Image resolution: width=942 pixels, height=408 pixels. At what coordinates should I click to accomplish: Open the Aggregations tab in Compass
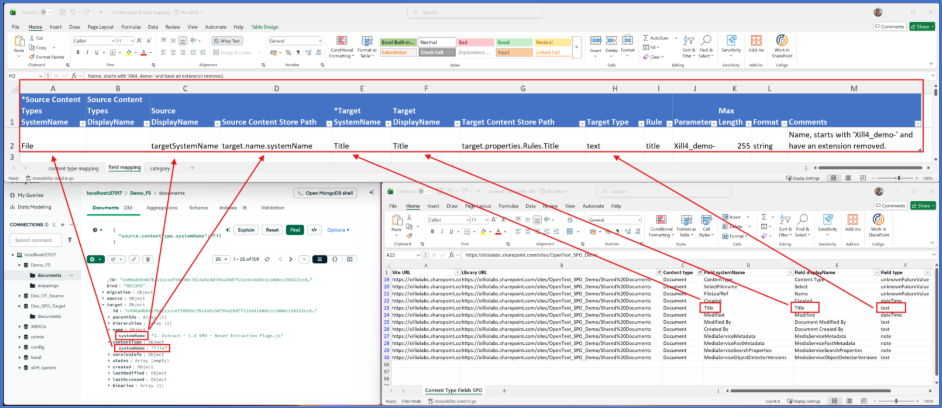click(162, 207)
